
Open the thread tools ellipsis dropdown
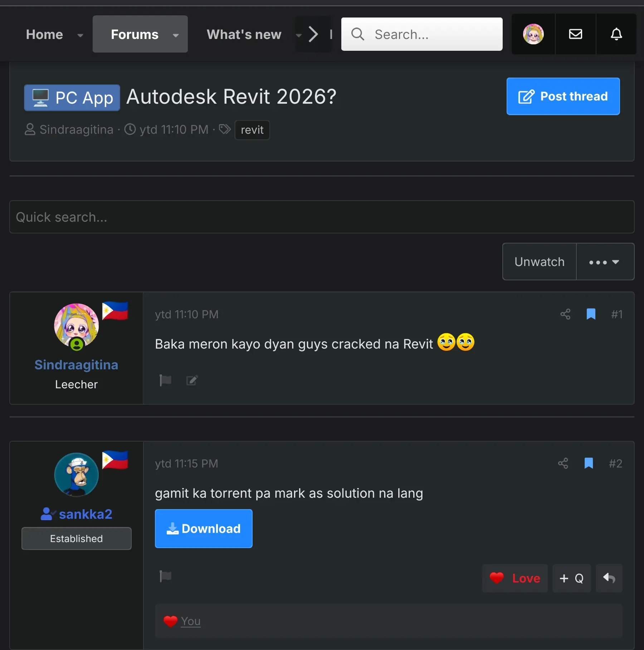(605, 262)
